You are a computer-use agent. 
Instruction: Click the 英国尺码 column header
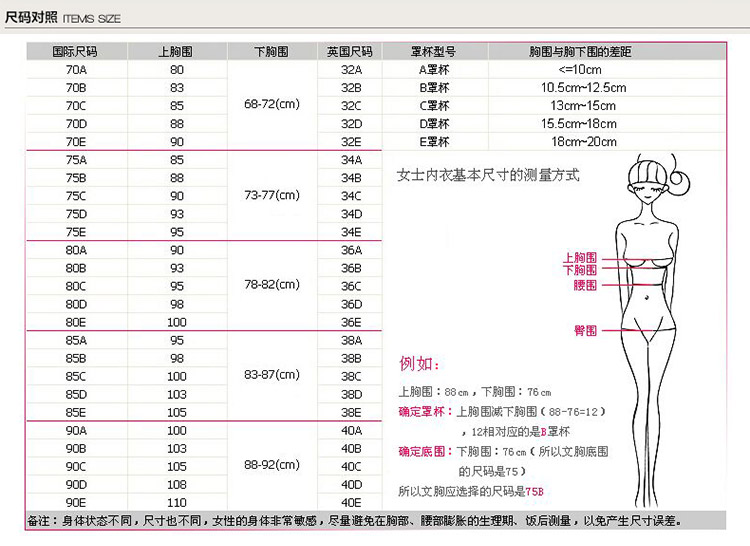(x=350, y=51)
